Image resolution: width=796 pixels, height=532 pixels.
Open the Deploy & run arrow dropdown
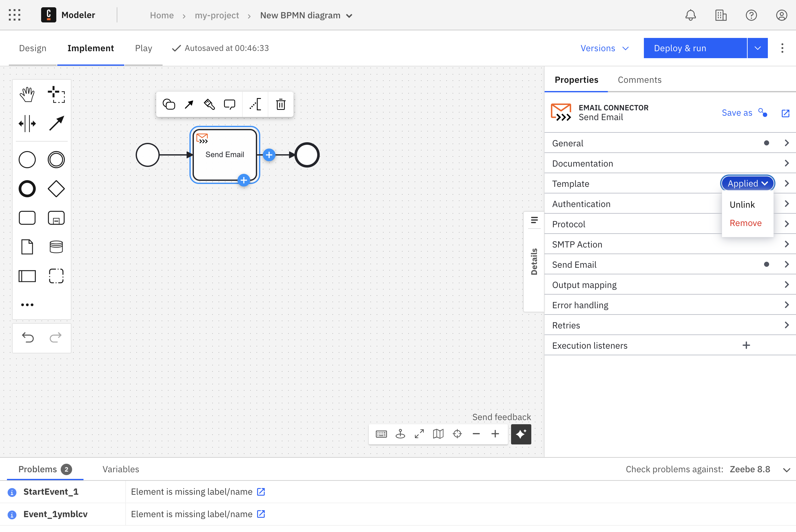(x=758, y=48)
